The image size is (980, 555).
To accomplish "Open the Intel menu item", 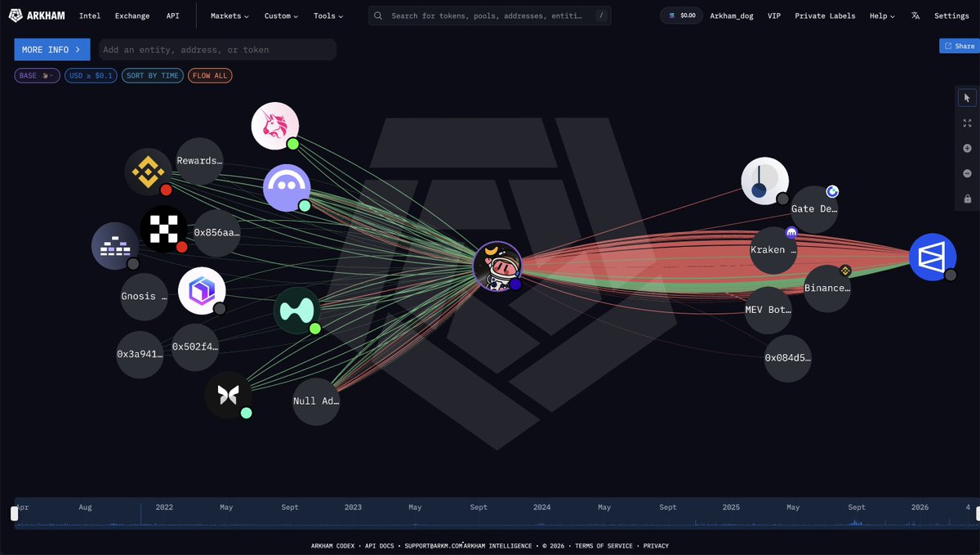I will (x=90, y=16).
